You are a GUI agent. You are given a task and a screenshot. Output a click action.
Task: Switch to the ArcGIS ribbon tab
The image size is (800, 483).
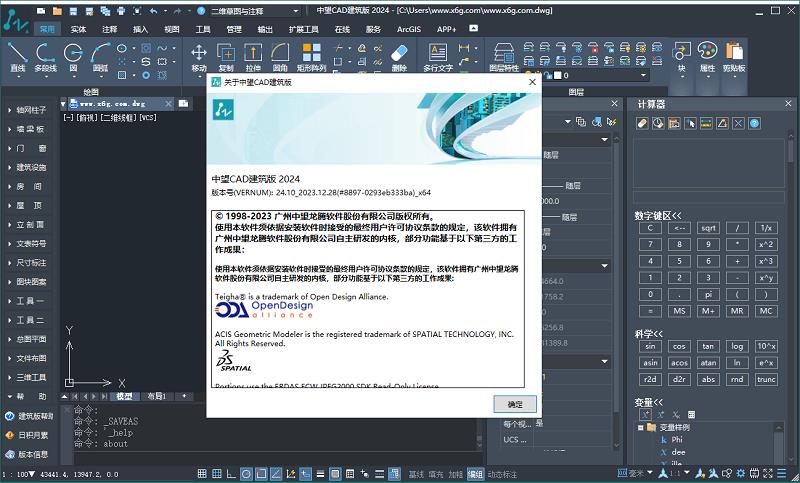[409, 29]
